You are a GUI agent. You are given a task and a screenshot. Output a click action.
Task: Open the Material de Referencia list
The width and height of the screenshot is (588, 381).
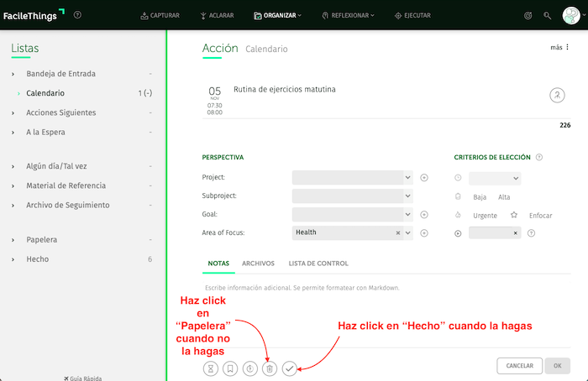66,185
